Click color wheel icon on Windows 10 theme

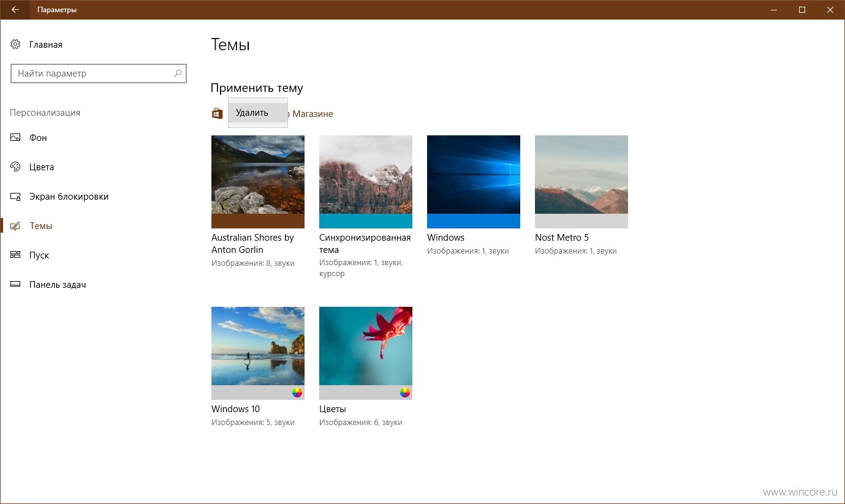click(297, 393)
